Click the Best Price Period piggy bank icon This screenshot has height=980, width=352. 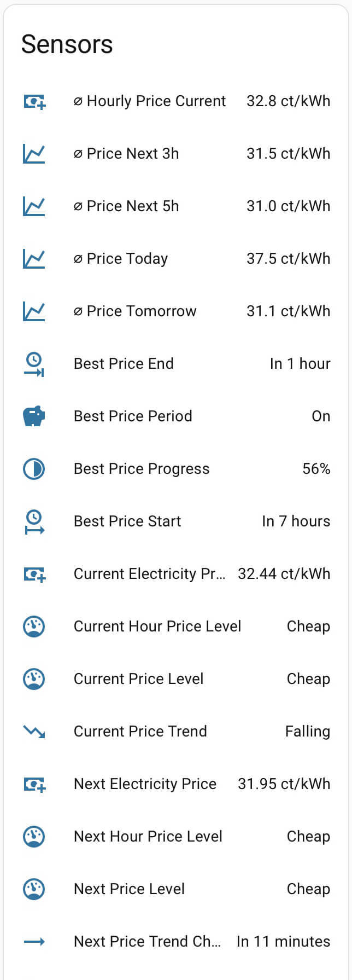[x=34, y=416]
